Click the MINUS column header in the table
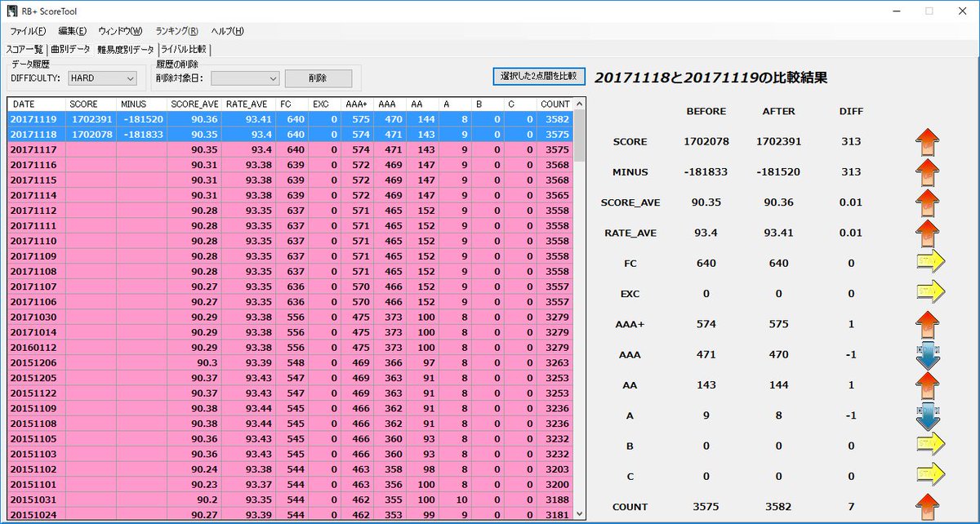The image size is (980, 524). click(141, 104)
